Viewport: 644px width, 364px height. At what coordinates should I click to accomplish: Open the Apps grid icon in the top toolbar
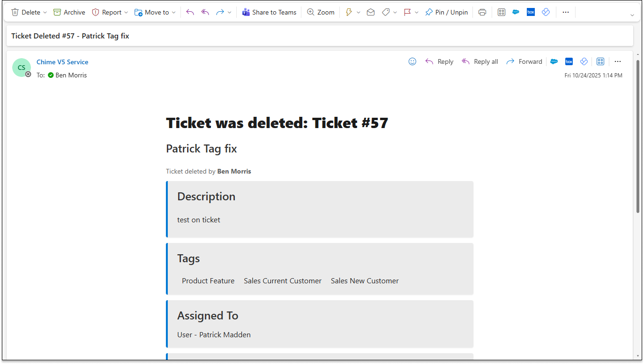pos(502,12)
